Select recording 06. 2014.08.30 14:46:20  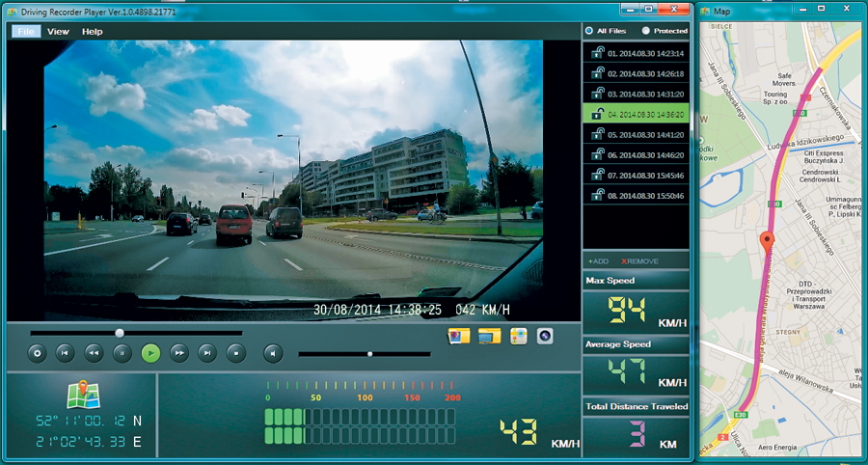pos(645,154)
